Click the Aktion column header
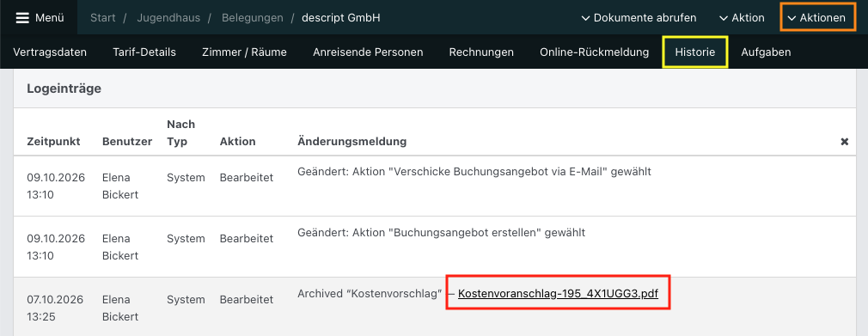Image resolution: width=868 pixels, height=336 pixels. tap(237, 142)
